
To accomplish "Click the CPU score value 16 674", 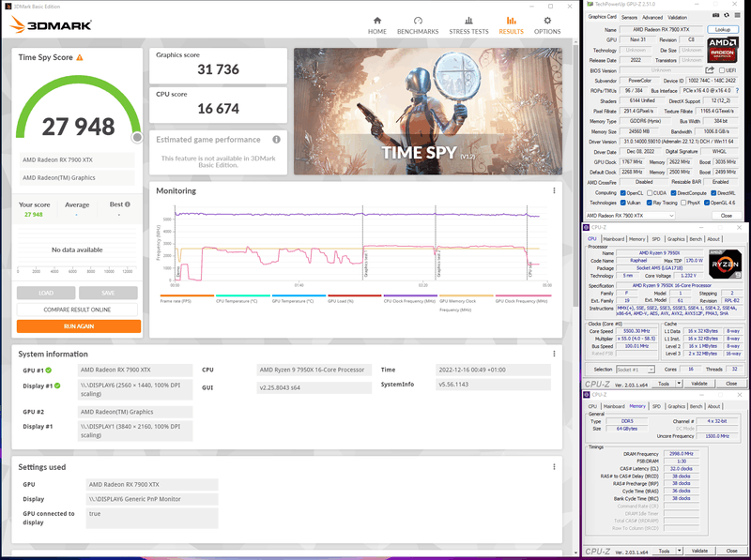I will (218, 109).
